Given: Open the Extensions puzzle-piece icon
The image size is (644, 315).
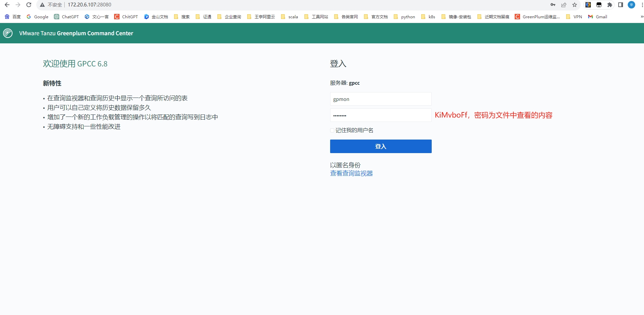Looking at the screenshot, I should [x=609, y=5].
